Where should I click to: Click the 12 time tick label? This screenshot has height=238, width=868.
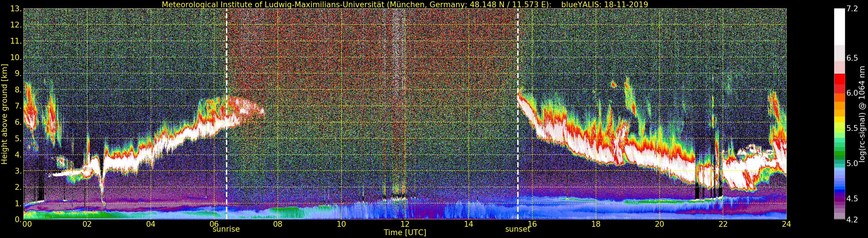click(x=405, y=224)
